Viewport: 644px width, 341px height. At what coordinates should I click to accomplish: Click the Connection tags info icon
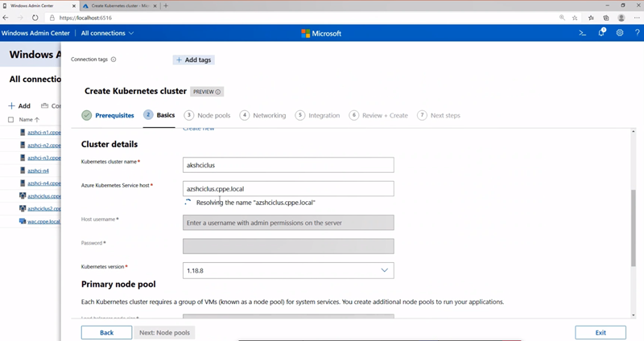click(114, 60)
